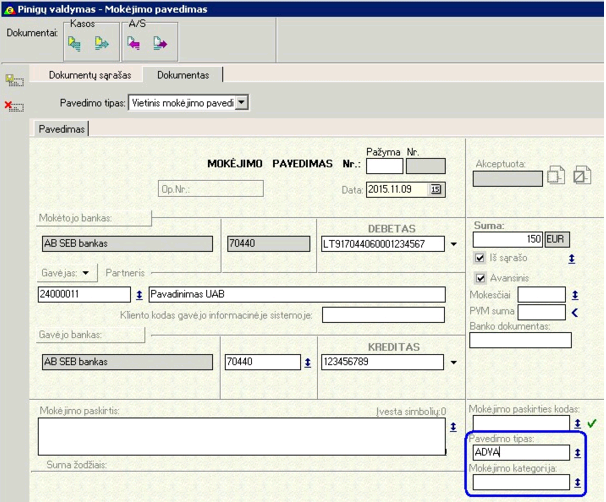606x502 pixels.
Task: Click the Suma field with 150
Action: (x=508, y=240)
